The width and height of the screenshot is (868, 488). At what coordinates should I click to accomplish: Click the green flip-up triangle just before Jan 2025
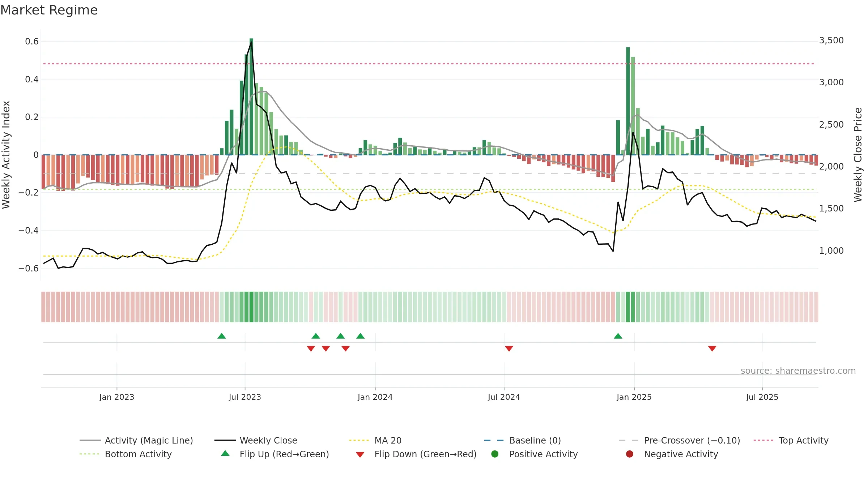pos(618,336)
